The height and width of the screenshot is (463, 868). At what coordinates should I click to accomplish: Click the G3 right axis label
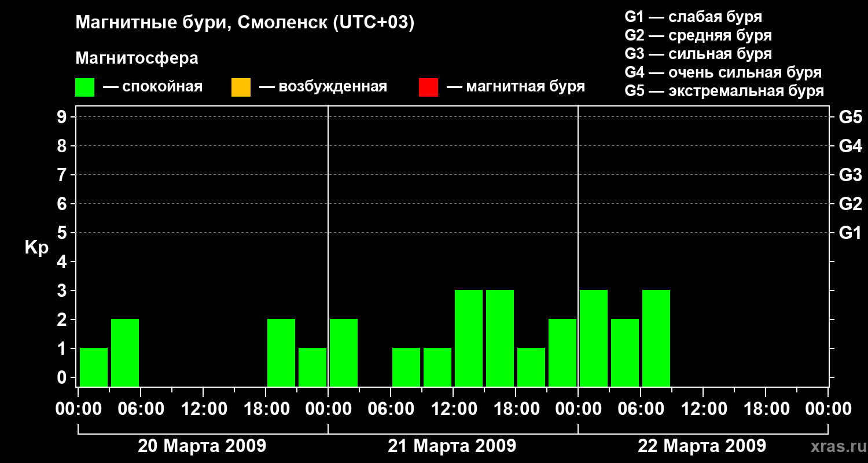click(850, 175)
